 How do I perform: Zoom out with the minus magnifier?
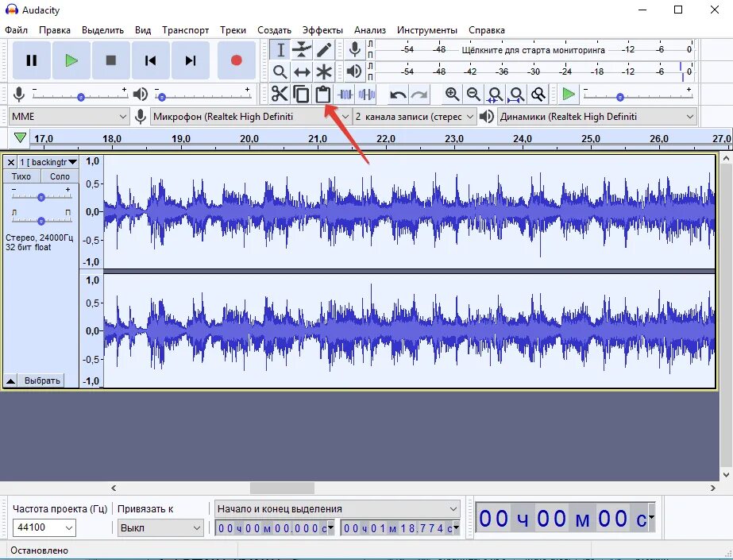(x=473, y=95)
